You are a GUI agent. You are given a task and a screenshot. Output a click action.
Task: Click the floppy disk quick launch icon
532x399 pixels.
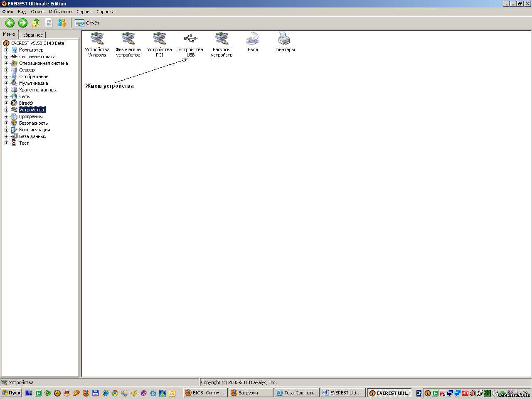pos(96,393)
